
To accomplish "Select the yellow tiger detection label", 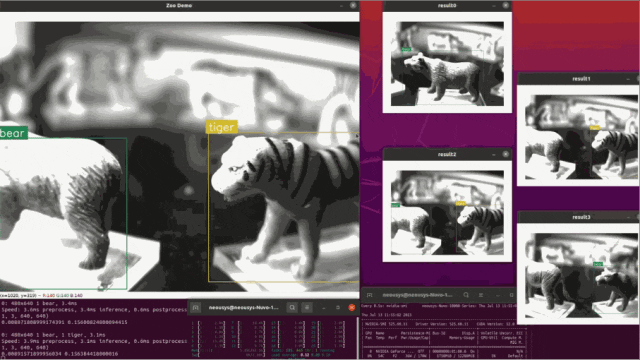I will coord(222,127).
